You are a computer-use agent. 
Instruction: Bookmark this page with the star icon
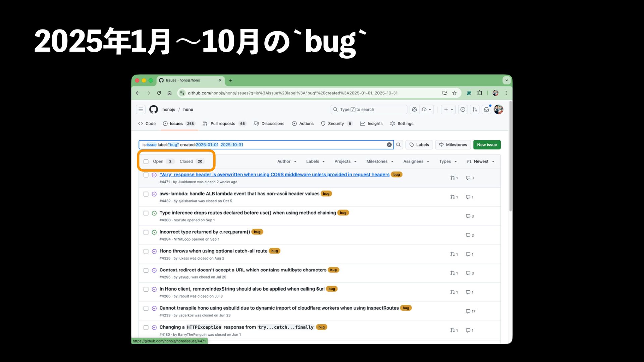(x=454, y=93)
